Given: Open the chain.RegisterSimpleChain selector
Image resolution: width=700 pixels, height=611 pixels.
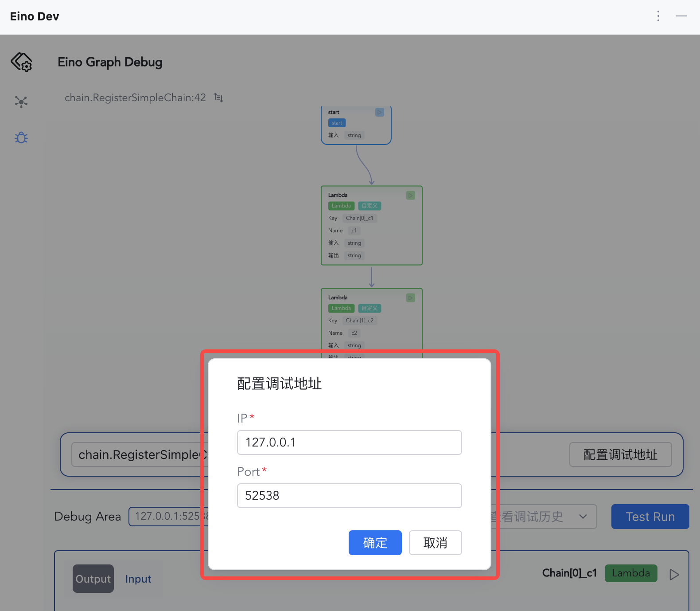Looking at the screenshot, I should pos(137,455).
